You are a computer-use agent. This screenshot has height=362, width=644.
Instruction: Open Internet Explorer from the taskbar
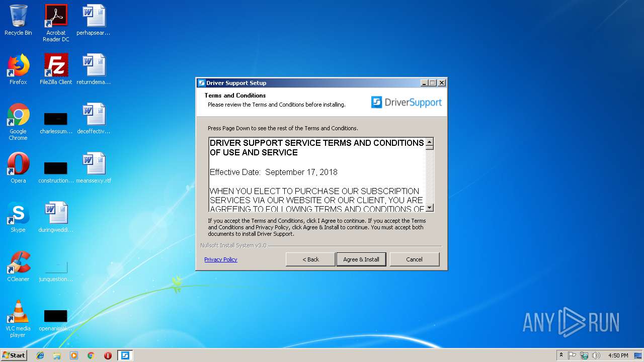(x=40, y=355)
